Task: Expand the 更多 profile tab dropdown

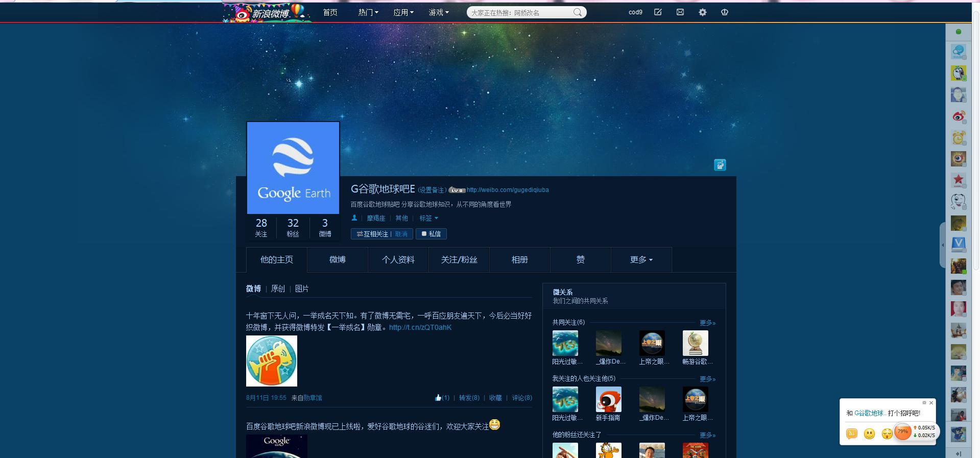Action: click(x=641, y=260)
